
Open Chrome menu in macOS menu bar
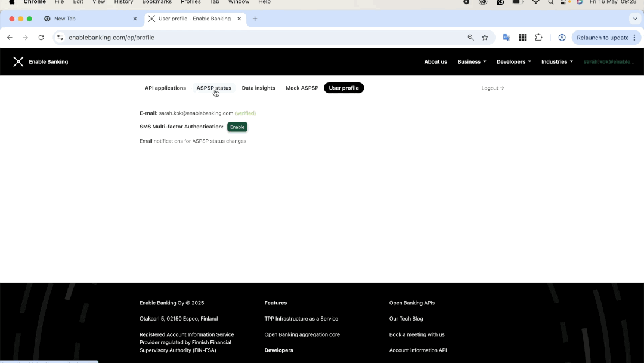[x=35, y=2]
